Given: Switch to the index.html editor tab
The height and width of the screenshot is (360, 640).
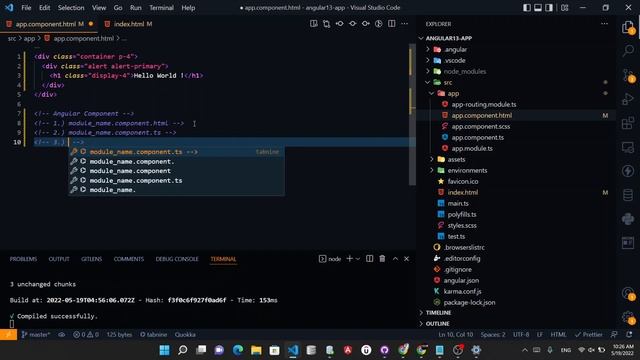Looking at the screenshot, I should 129,24.
